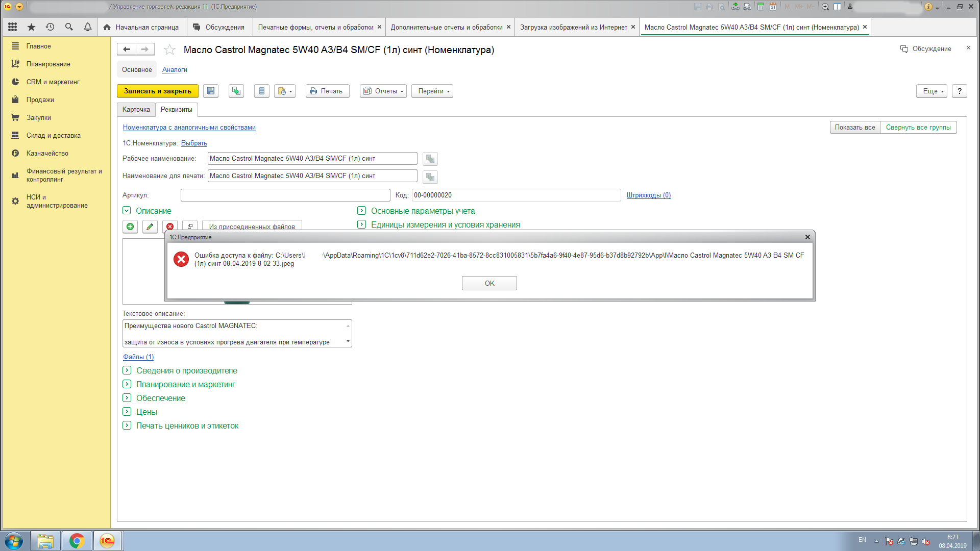Open НСИ и администрирование section
Image resolution: width=980 pixels, height=551 pixels.
57,201
